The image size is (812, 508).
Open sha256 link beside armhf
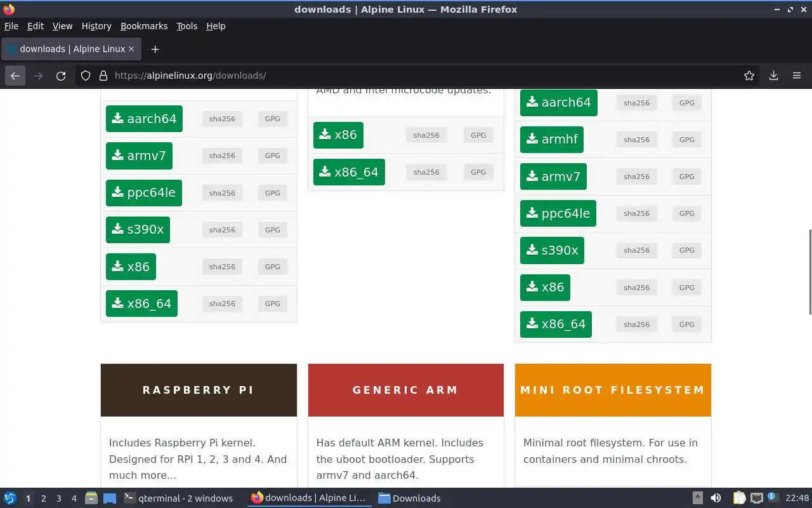pyautogui.click(x=636, y=140)
